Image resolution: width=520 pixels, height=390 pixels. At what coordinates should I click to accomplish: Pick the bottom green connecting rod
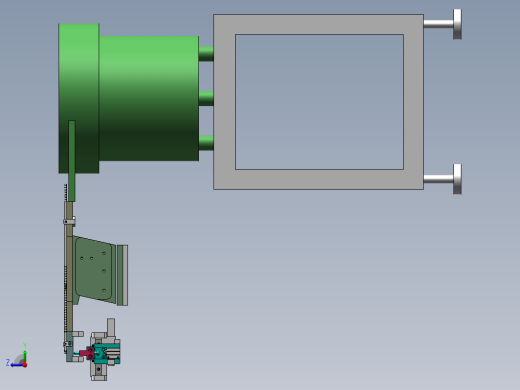[x=206, y=143]
